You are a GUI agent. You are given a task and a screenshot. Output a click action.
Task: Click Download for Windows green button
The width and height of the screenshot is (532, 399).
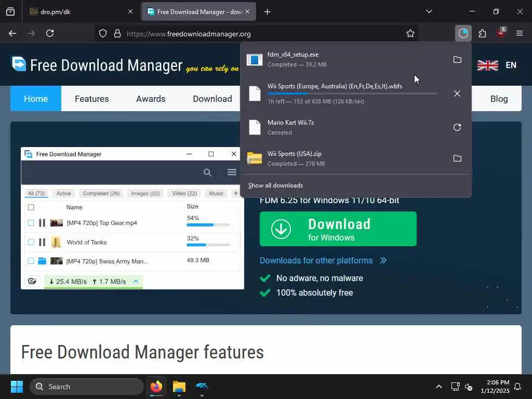point(338,229)
